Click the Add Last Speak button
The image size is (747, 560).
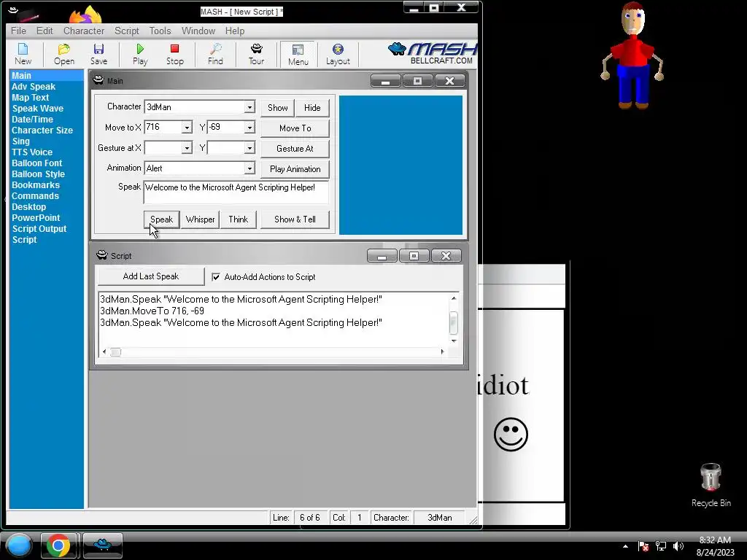(151, 276)
